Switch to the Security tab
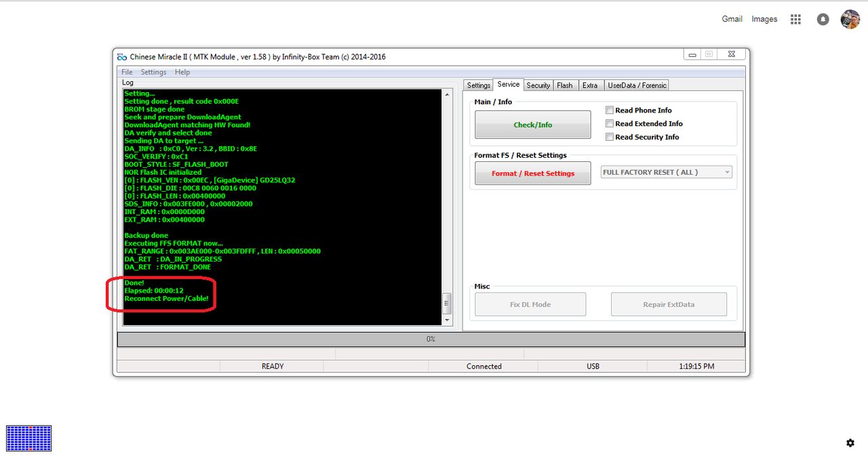 (538, 85)
